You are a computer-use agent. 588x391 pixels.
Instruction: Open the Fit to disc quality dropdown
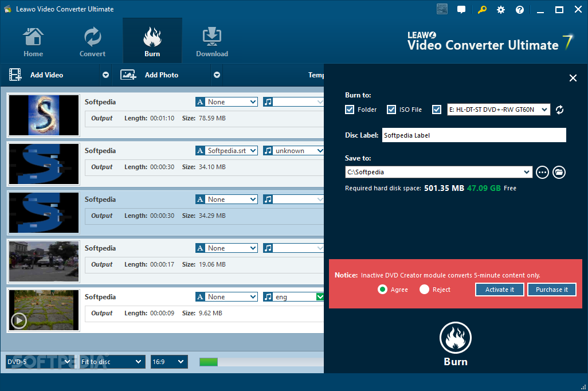click(112, 362)
